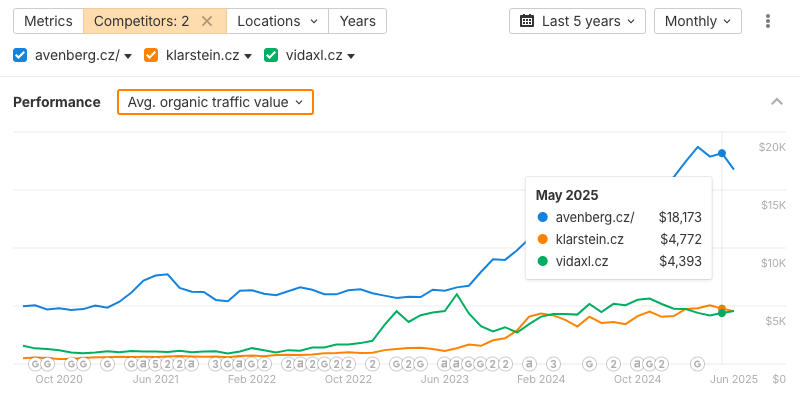Click the three-dot more options icon
This screenshot has height=396, width=800.
(x=768, y=21)
